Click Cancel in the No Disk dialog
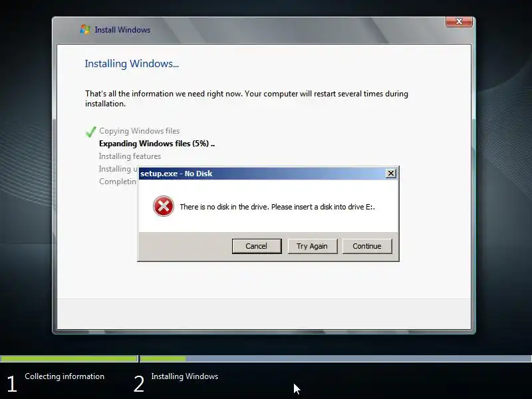532x399 pixels. 257,246
